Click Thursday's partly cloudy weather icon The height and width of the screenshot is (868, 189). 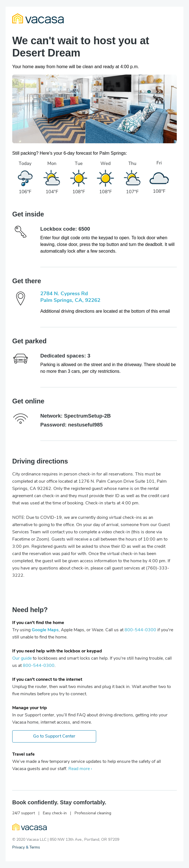(x=132, y=178)
